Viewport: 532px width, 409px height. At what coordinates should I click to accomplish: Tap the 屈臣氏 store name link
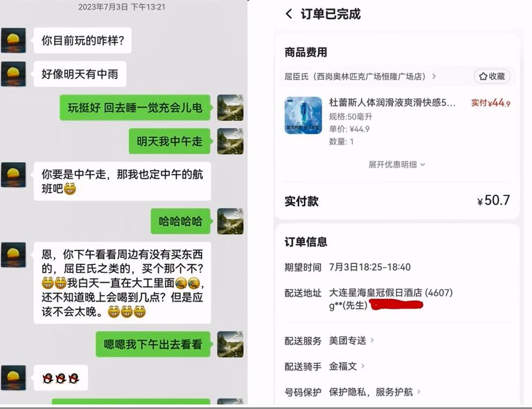coord(355,76)
